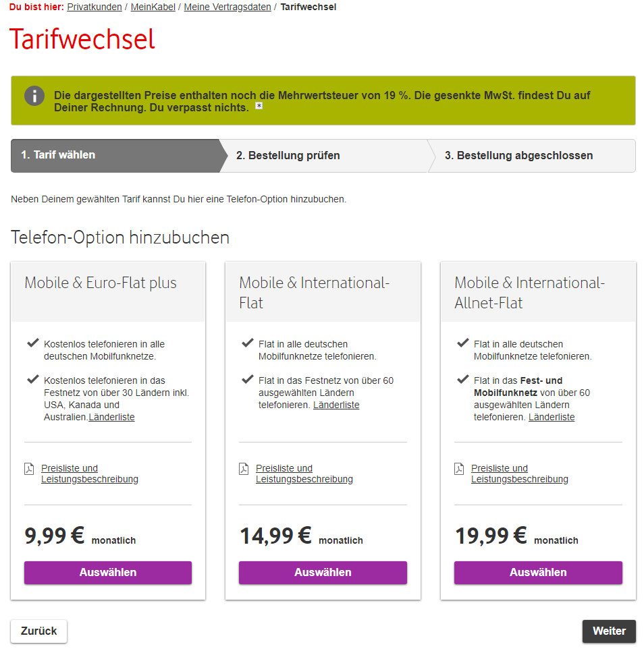The width and height of the screenshot is (644, 655).
Task: Pick the 19,99 € International-Allnet-Flat option
Action: coord(538,572)
